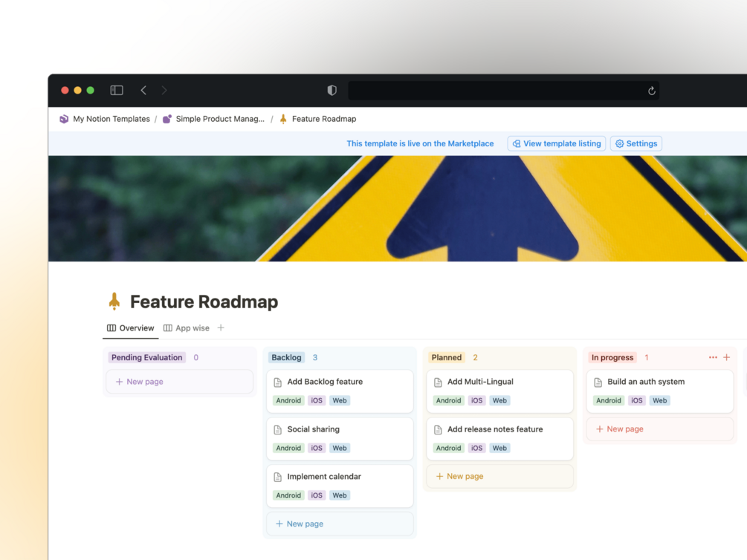Open Add release notes feature card
The width and height of the screenshot is (747, 560).
click(499, 439)
